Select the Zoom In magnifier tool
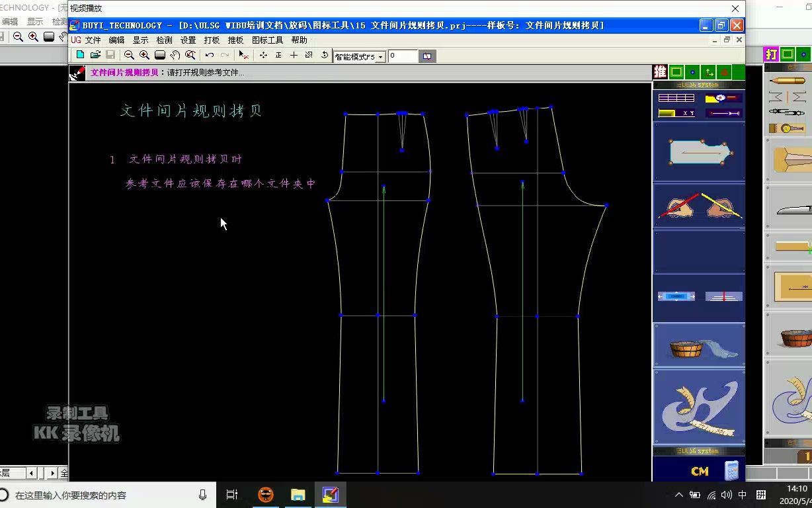 click(144, 55)
